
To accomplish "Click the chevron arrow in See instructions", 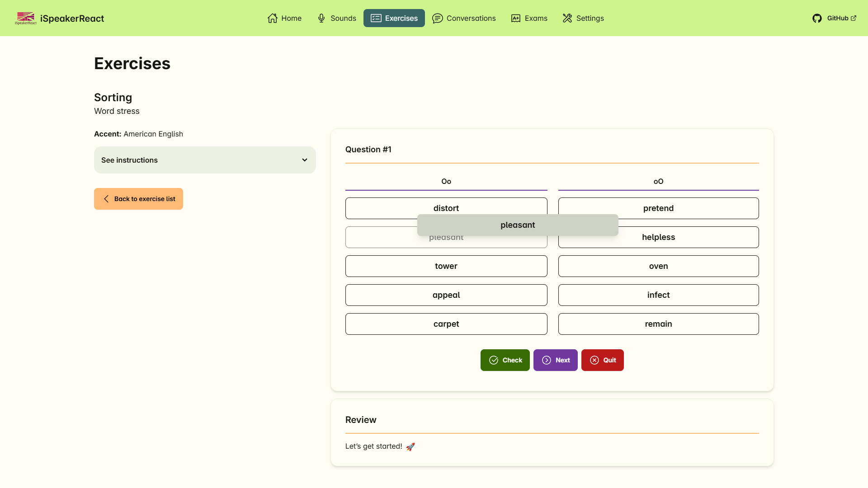I will (x=305, y=160).
